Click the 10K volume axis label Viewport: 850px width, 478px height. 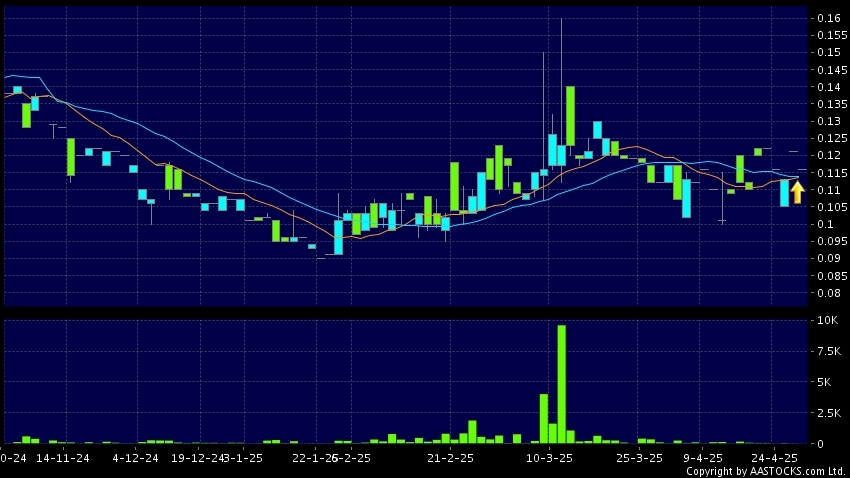tap(828, 320)
